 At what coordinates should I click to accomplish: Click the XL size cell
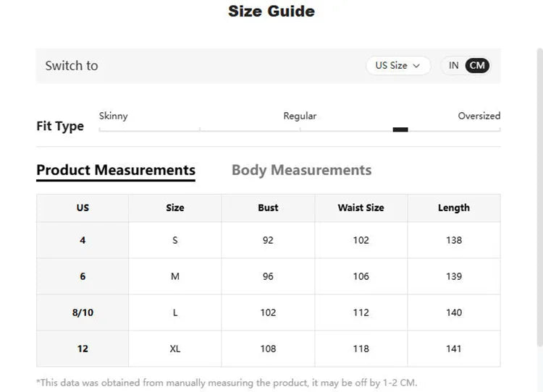(x=175, y=349)
